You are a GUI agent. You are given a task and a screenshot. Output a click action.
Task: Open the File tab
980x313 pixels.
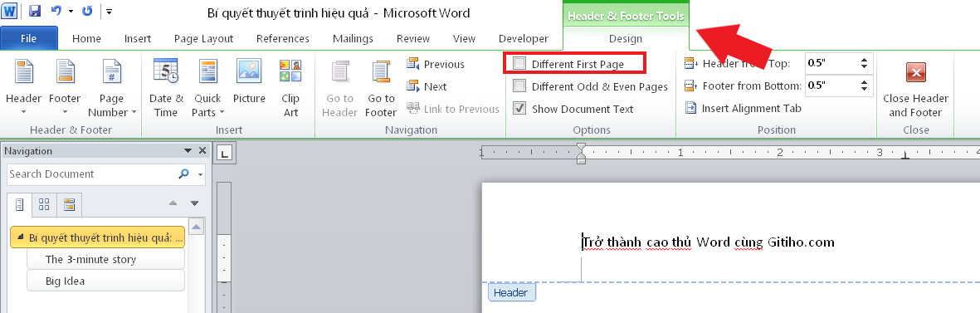coord(29,38)
